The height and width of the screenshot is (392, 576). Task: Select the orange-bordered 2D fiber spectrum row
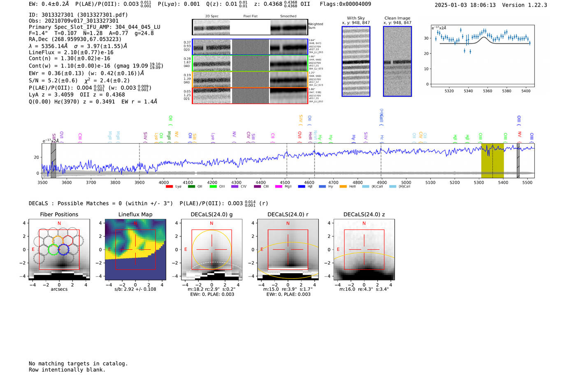(x=250, y=79)
